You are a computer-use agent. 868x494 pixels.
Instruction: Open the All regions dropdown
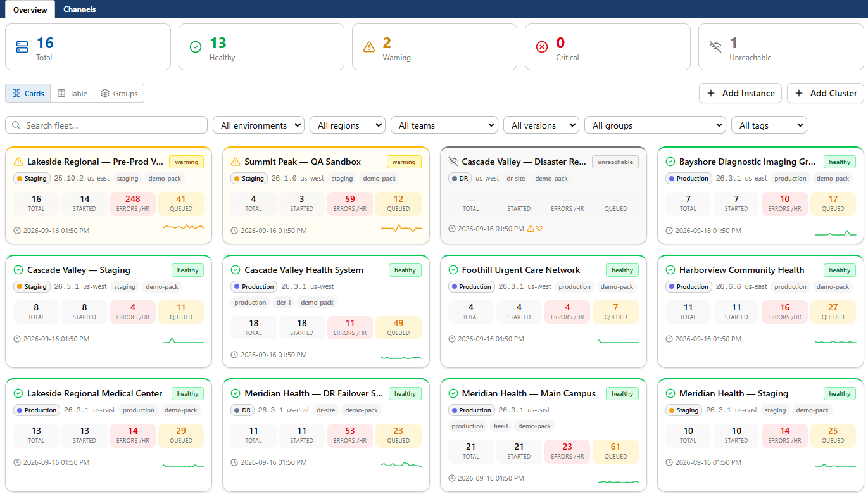click(348, 125)
